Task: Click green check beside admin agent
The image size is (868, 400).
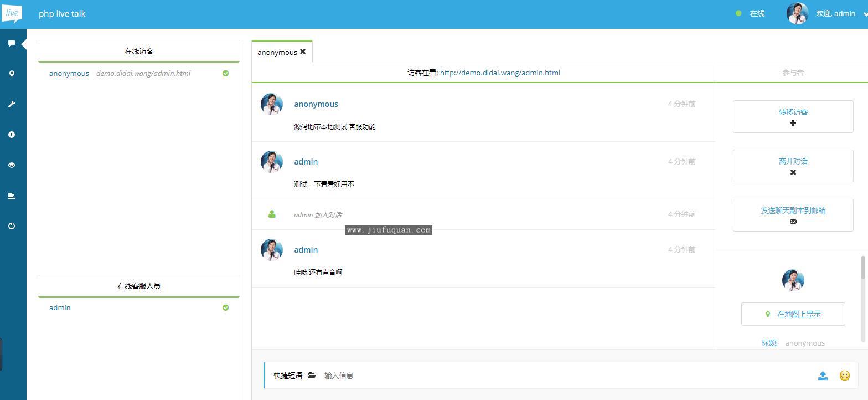Action: (x=225, y=307)
